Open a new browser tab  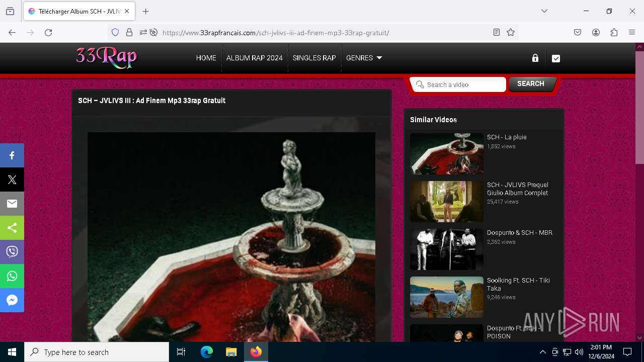[146, 11]
